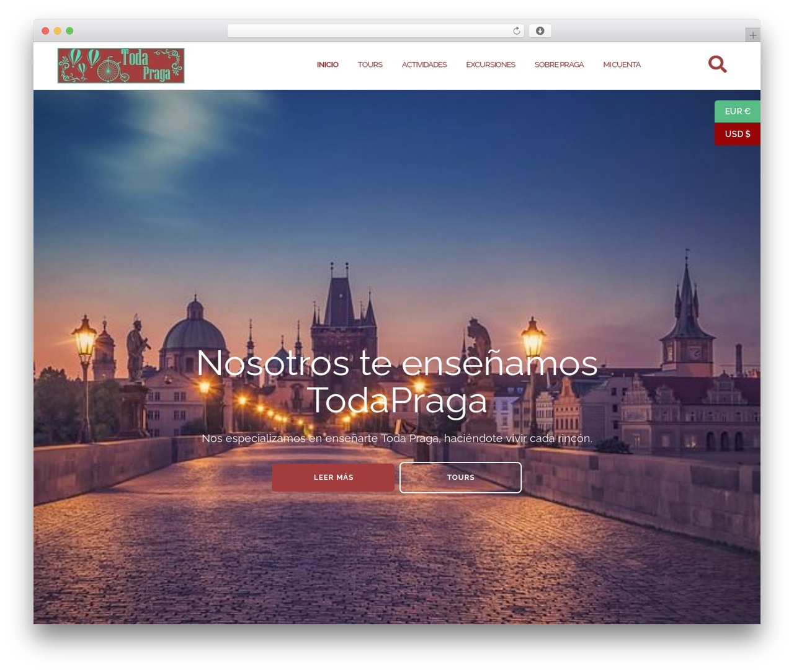Open the ACTIVIDADES menu item
Image resolution: width=794 pixels, height=672 pixels.
coord(424,64)
